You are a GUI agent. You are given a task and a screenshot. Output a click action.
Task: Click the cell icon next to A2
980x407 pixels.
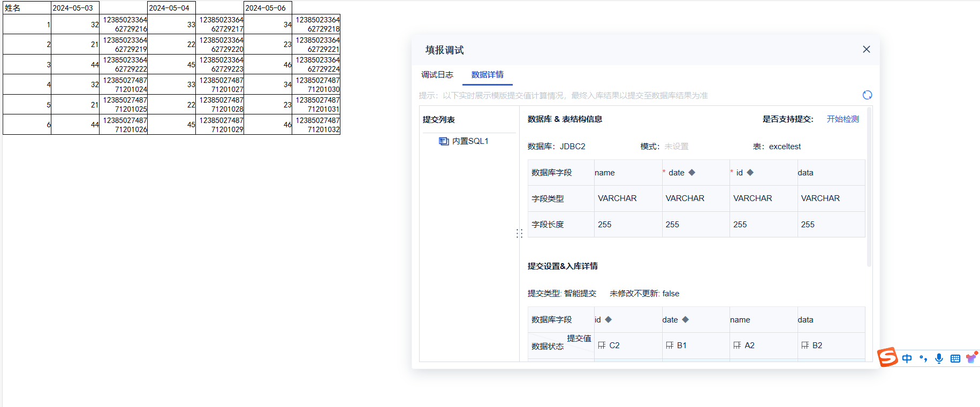(x=737, y=345)
